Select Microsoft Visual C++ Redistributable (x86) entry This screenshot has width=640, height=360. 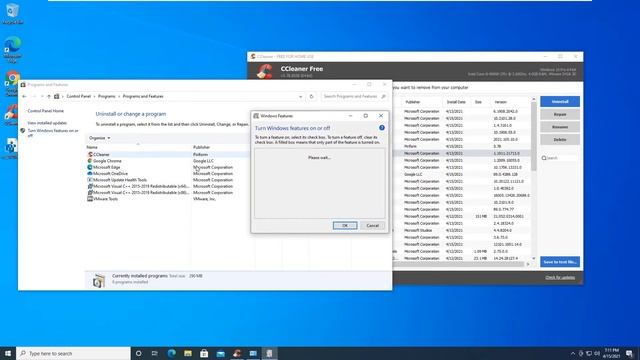(x=140, y=193)
